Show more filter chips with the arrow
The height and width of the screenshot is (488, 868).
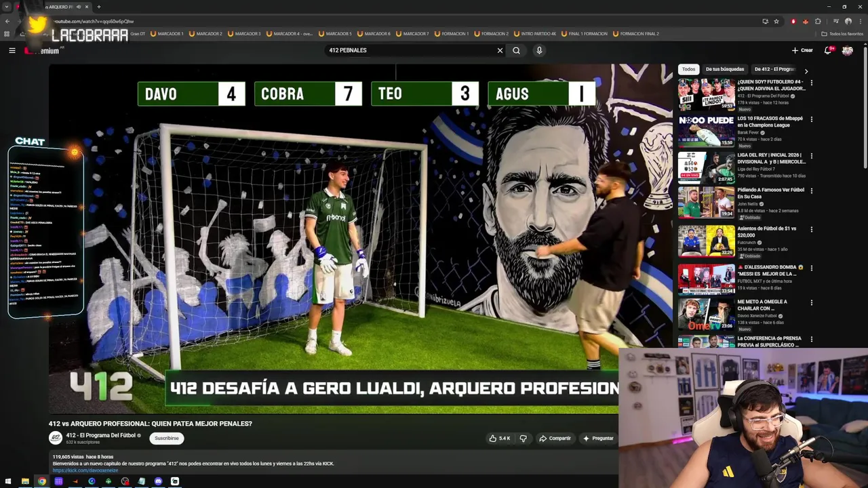click(x=806, y=70)
